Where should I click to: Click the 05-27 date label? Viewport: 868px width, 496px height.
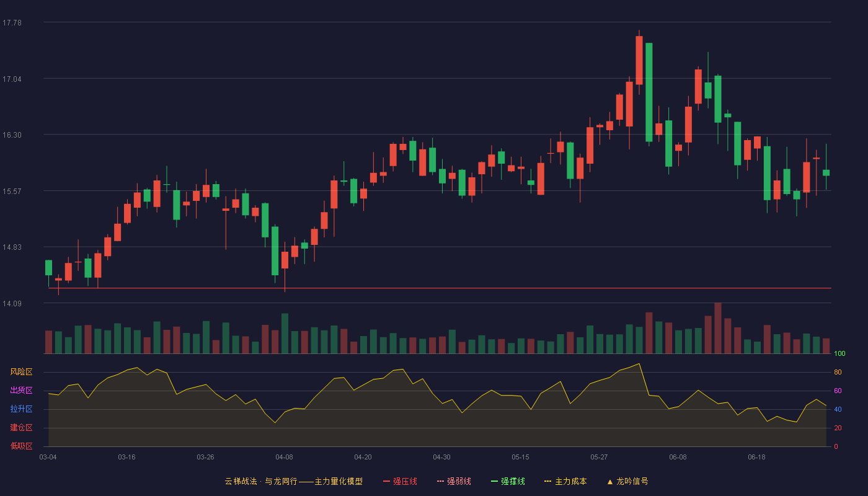tap(599, 457)
